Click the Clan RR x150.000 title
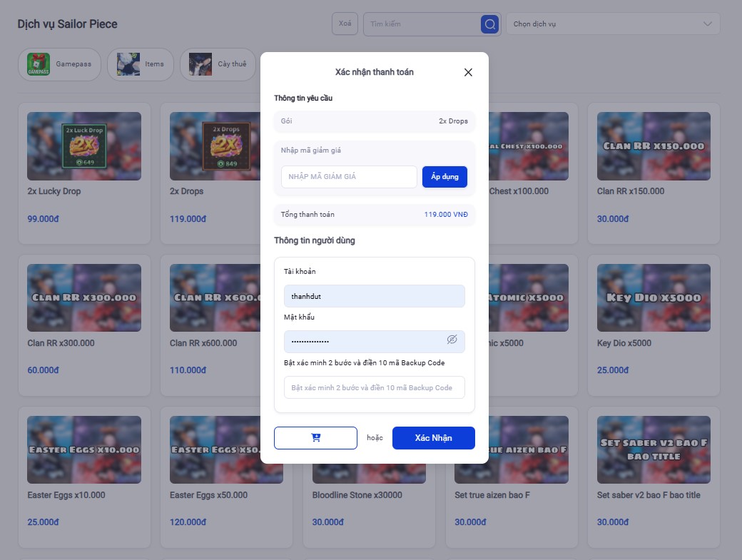This screenshot has width=742, height=560. click(x=630, y=191)
